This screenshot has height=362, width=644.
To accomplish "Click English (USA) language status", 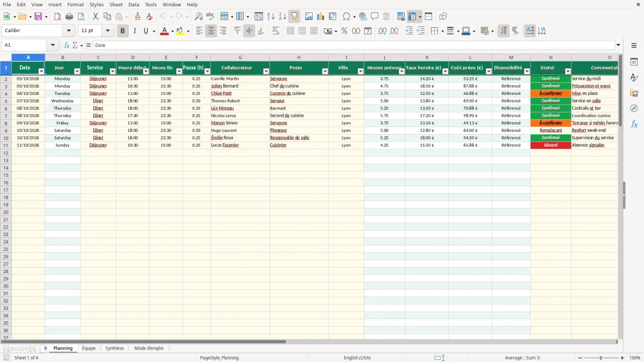I will click(357, 358).
